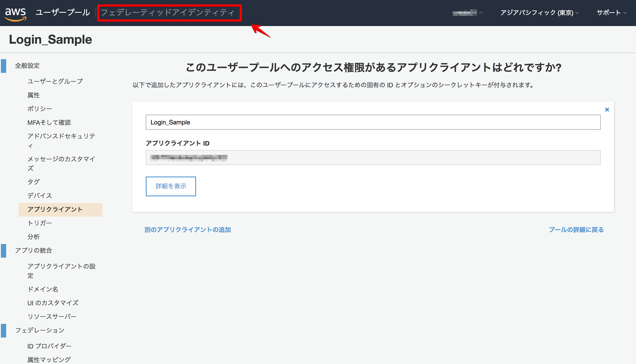Select the highlighted アプリクライアント sidebar item
Screen dimensions: 636x364
[x=60, y=210]
